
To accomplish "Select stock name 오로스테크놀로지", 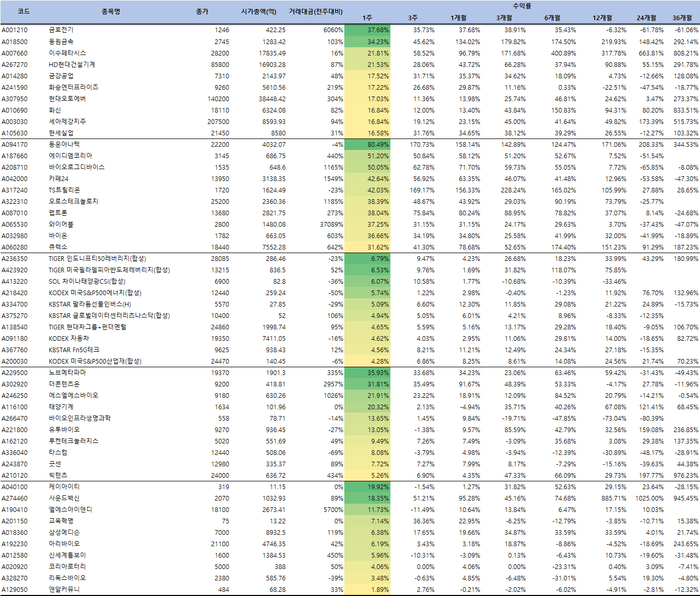I will 74,201.
